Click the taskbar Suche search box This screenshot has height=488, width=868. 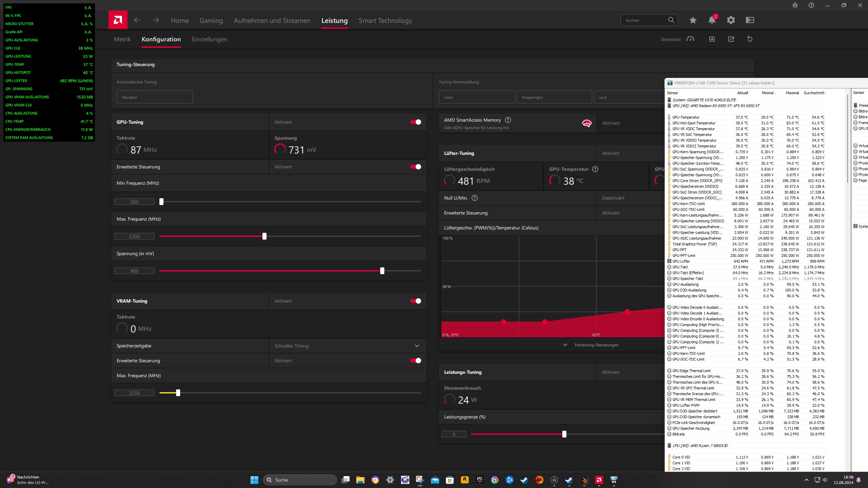click(300, 480)
